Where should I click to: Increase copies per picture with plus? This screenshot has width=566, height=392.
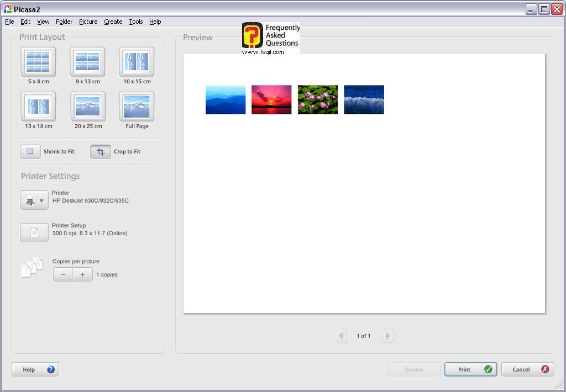coord(82,274)
